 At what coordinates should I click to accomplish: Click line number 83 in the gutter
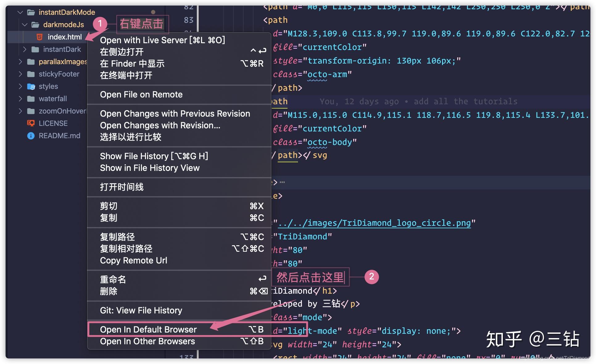(x=189, y=20)
